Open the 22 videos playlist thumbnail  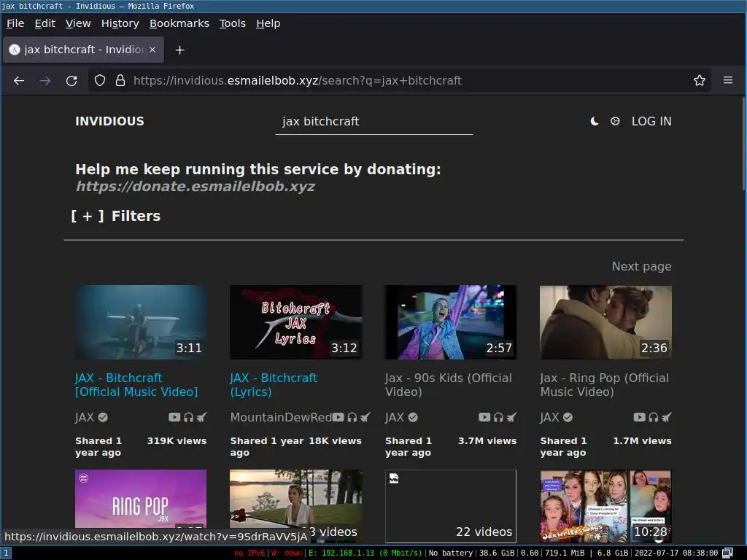coord(451,506)
